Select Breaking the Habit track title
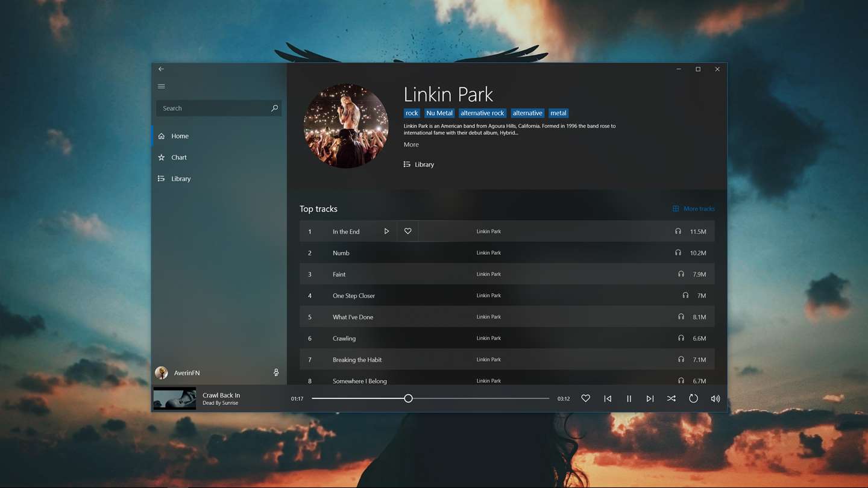The height and width of the screenshot is (488, 868). click(357, 360)
